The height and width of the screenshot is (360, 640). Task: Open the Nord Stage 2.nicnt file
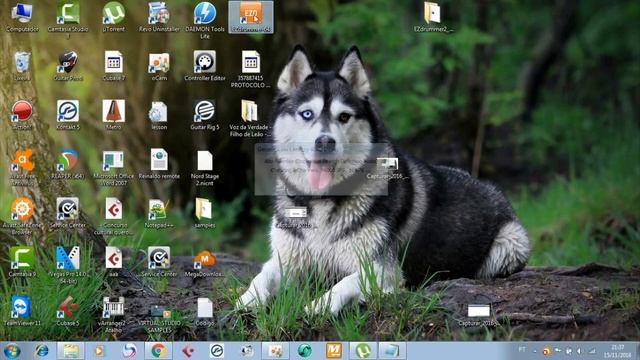pyautogui.click(x=205, y=167)
